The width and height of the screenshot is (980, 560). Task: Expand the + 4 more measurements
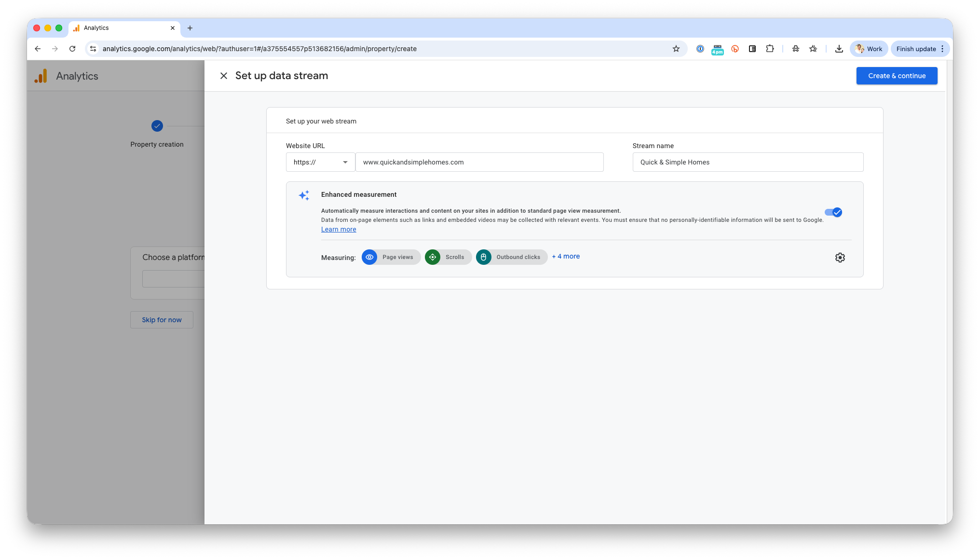(566, 257)
